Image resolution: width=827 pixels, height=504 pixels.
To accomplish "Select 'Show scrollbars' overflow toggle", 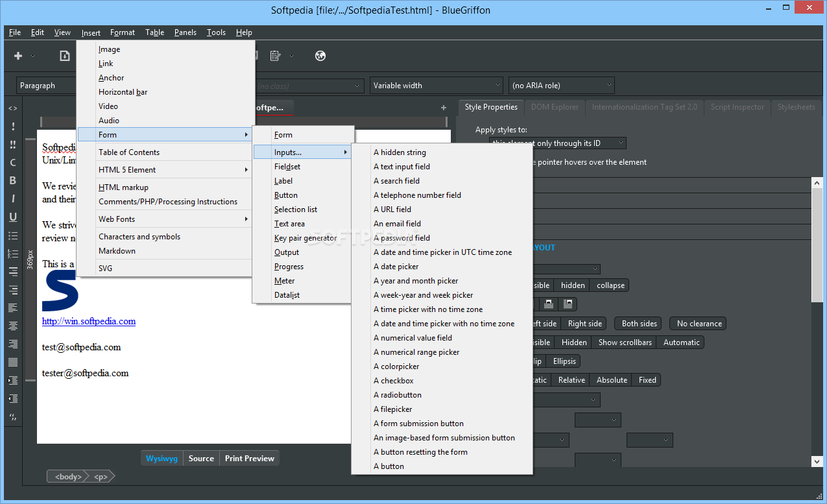I will [x=625, y=342].
